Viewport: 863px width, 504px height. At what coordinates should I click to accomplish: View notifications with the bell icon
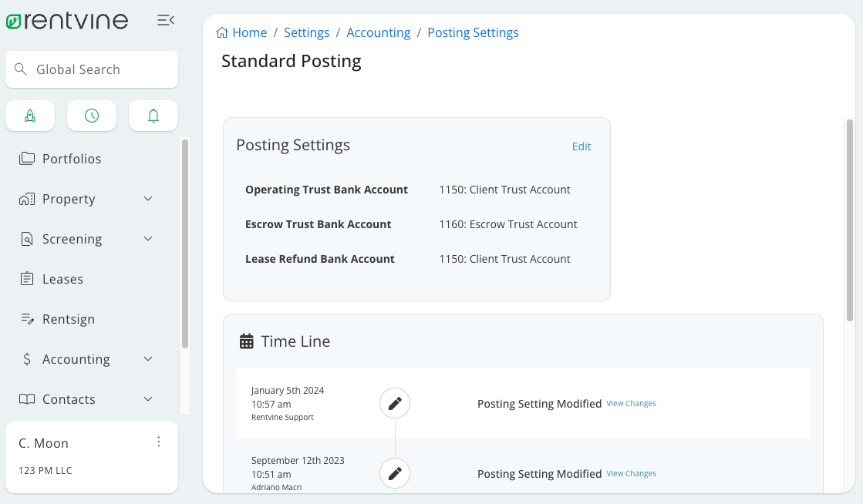point(153,115)
